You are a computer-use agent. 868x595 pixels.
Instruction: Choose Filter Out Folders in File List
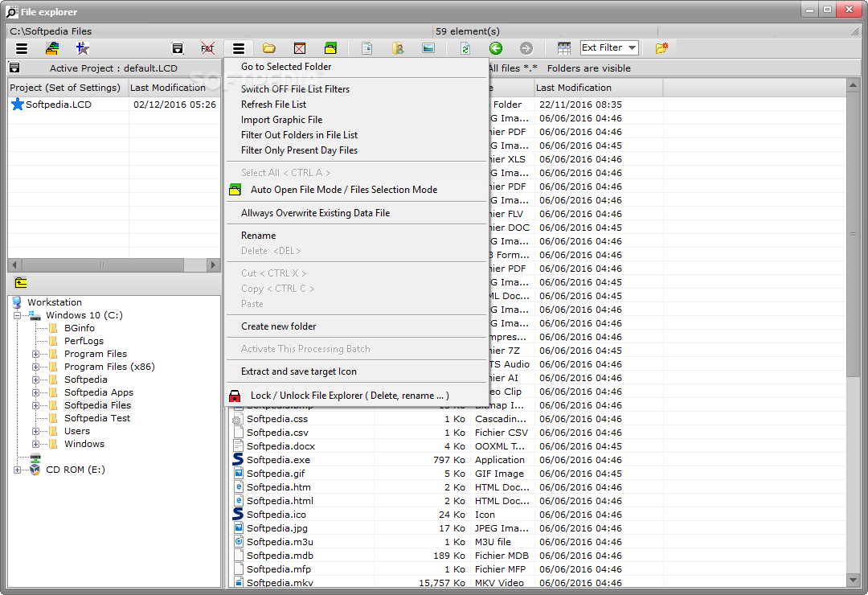[x=299, y=134]
